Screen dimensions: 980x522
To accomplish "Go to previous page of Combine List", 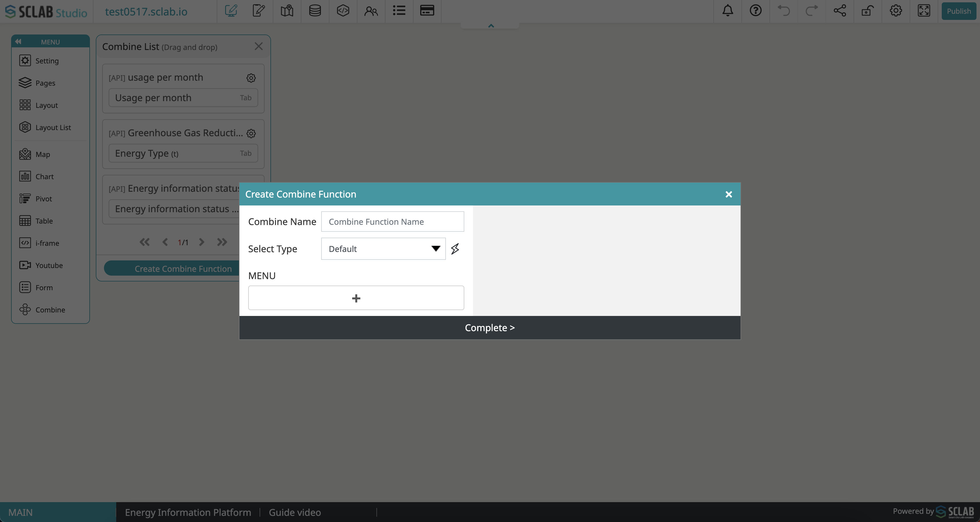I will [x=165, y=242].
